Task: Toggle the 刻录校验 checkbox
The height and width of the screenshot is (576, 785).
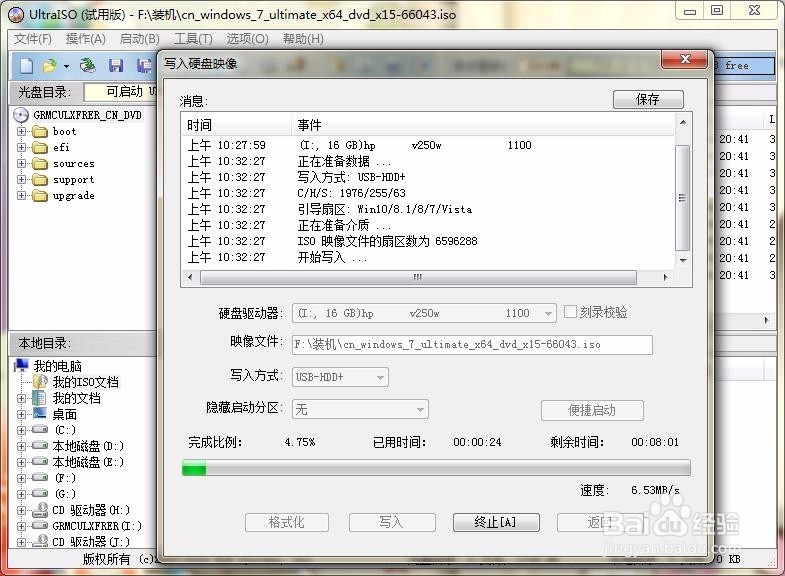Action: tap(570, 312)
